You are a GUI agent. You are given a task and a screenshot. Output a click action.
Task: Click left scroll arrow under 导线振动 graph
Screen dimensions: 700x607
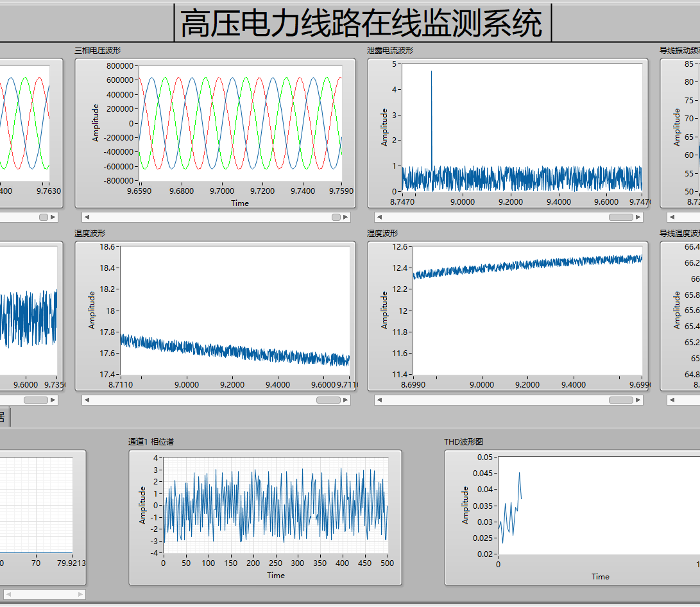click(672, 218)
